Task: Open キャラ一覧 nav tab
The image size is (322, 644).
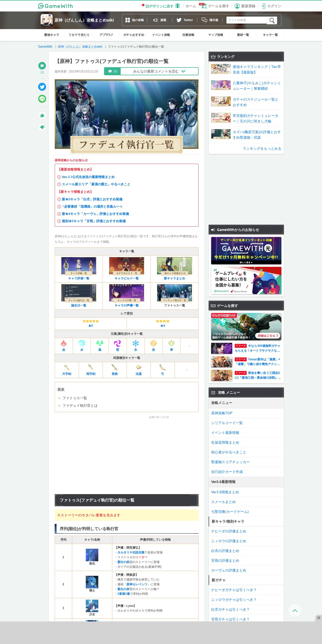Action: tap(270, 35)
